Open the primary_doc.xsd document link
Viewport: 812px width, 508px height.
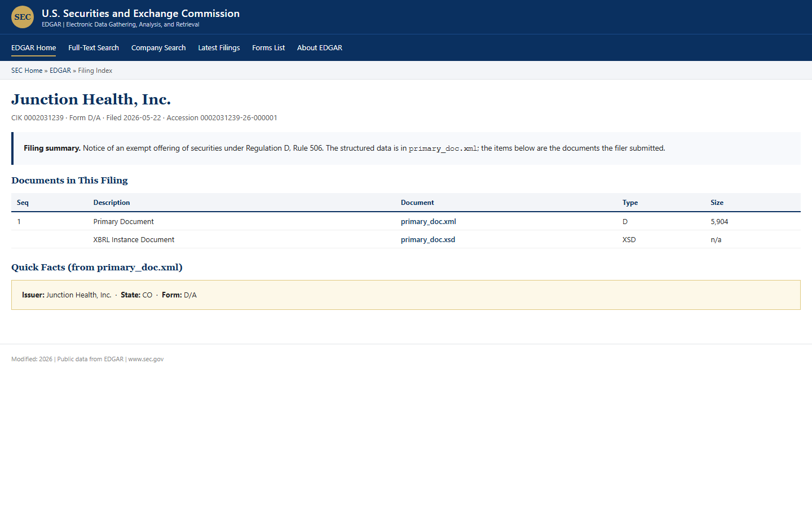click(428, 240)
